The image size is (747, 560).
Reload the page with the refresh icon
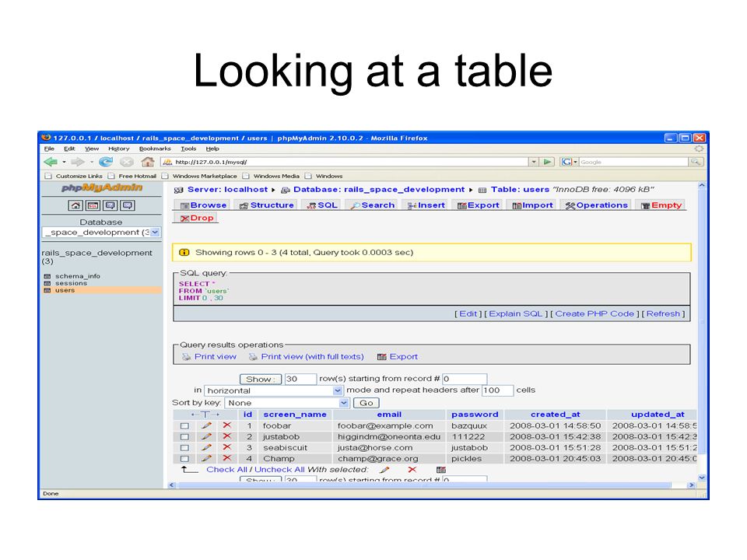pos(106,162)
